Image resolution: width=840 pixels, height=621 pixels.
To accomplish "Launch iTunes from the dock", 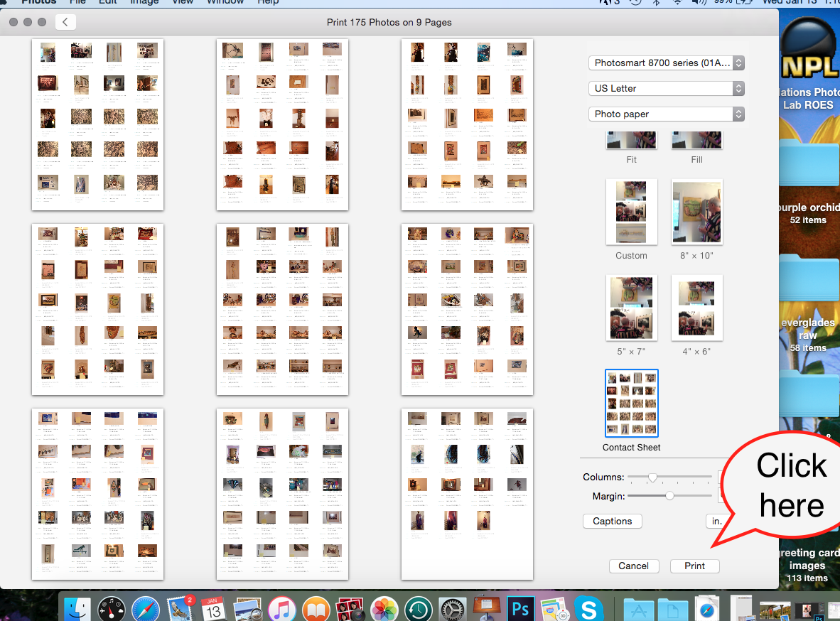I will (x=282, y=609).
